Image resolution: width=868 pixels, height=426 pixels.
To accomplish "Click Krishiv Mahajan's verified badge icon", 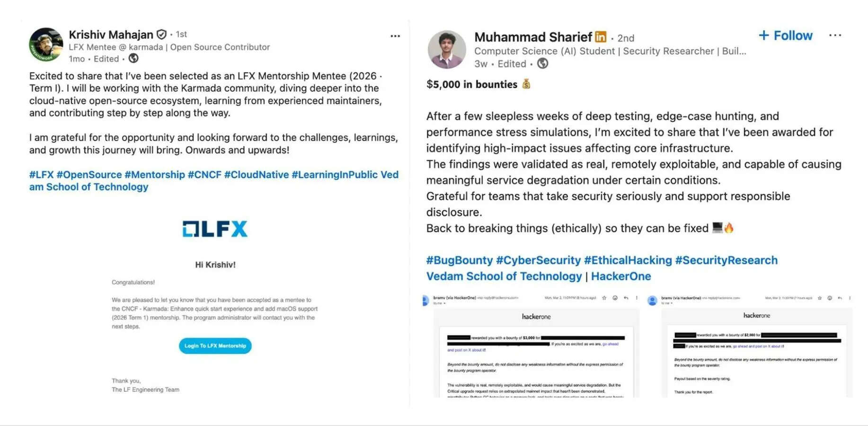I will pyautogui.click(x=161, y=35).
